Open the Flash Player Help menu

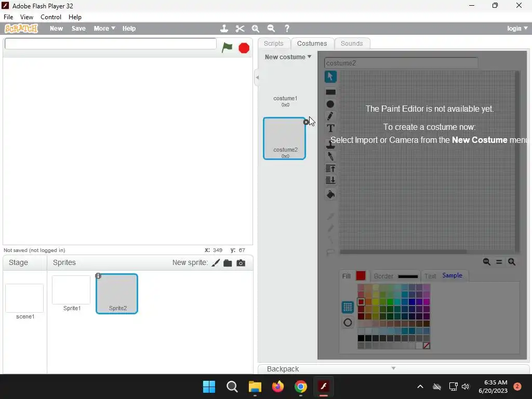pos(75,17)
